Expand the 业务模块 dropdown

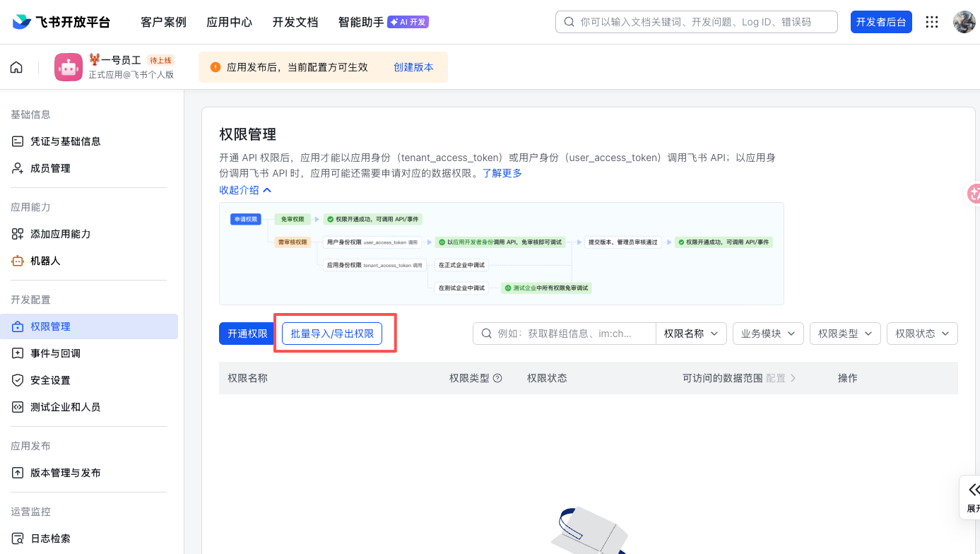pos(768,333)
